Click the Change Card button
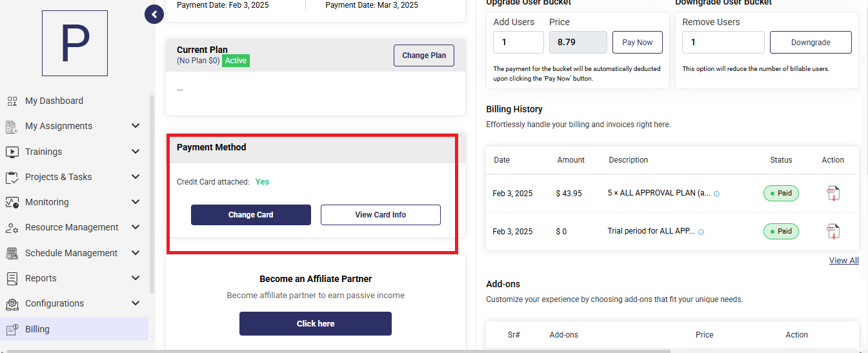This screenshot has width=868, height=353. pos(251,215)
